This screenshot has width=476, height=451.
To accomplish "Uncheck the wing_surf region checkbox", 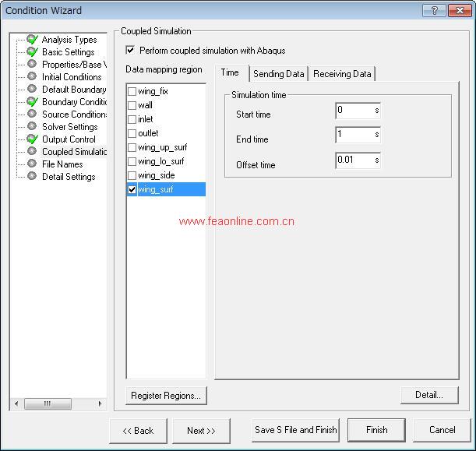I will coord(132,189).
